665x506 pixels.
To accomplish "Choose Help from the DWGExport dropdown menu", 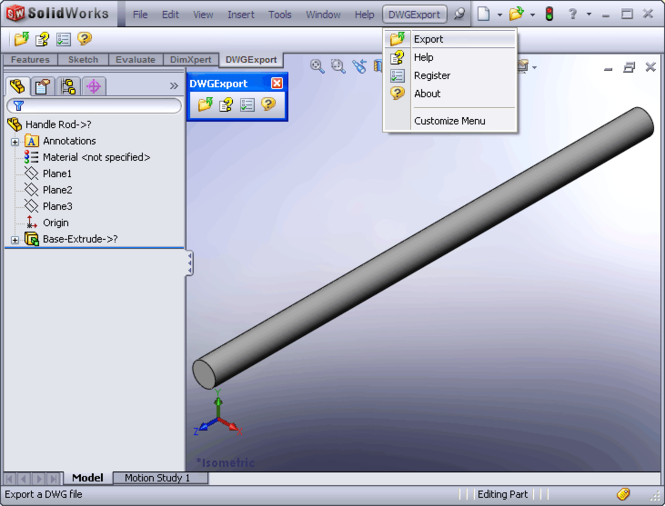I will [x=450, y=57].
